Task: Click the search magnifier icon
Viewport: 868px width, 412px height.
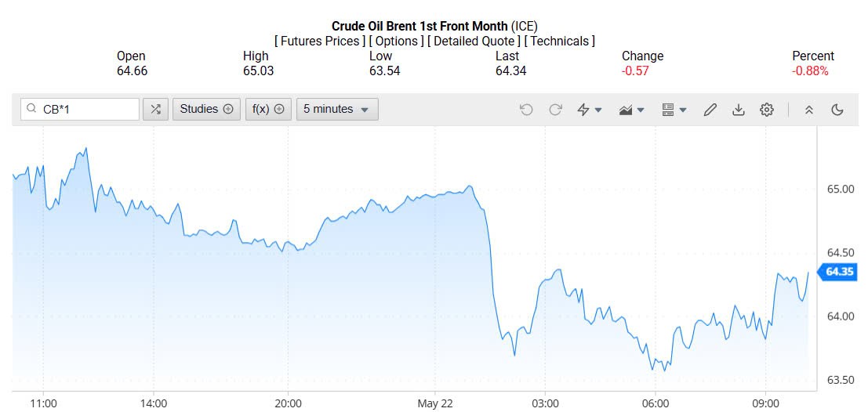Action: (x=31, y=109)
